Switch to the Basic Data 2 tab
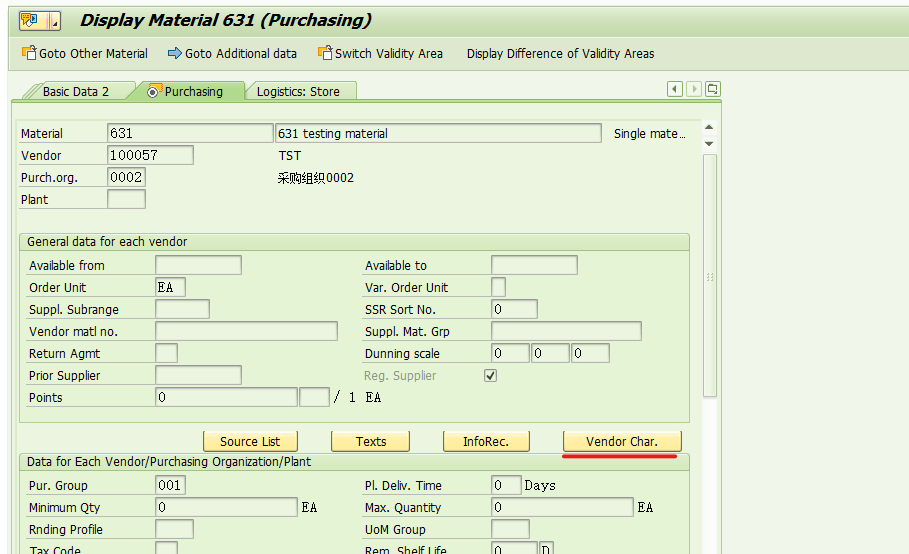Image resolution: width=909 pixels, height=554 pixels. pos(76,92)
